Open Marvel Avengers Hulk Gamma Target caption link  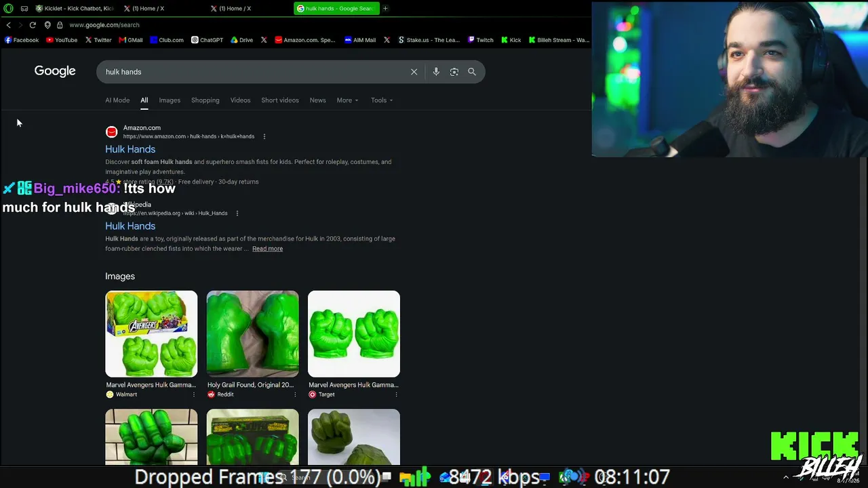pos(353,385)
